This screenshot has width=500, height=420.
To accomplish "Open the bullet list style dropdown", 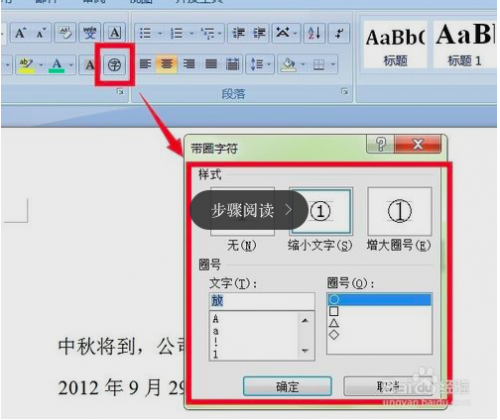I will (x=160, y=33).
